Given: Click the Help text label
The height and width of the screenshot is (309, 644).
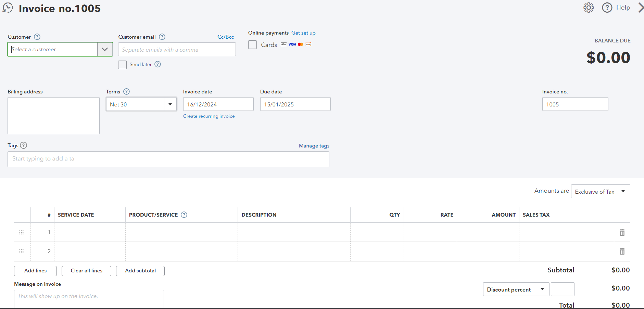Looking at the screenshot, I should point(623,8).
